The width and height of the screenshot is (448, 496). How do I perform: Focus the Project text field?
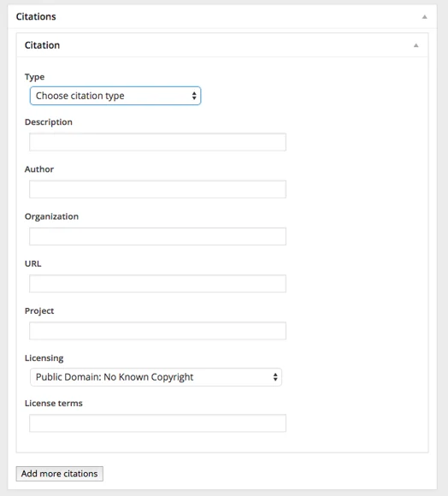[158, 331]
